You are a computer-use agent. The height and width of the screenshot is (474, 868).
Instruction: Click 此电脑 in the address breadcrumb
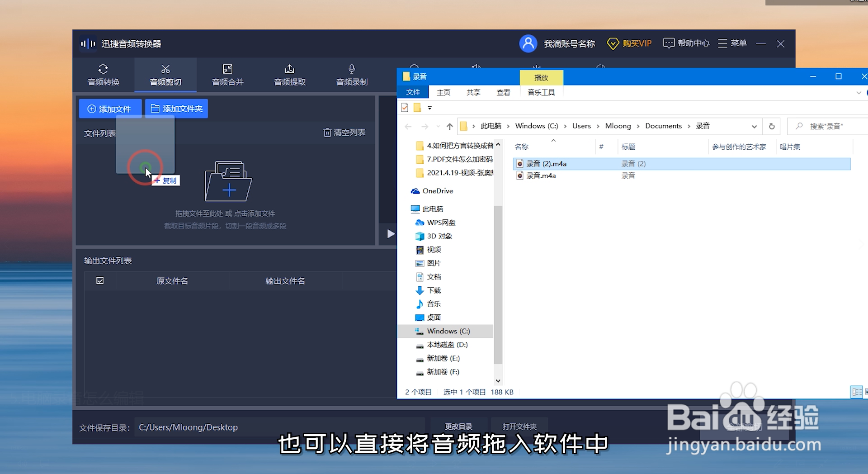[x=491, y=126]
